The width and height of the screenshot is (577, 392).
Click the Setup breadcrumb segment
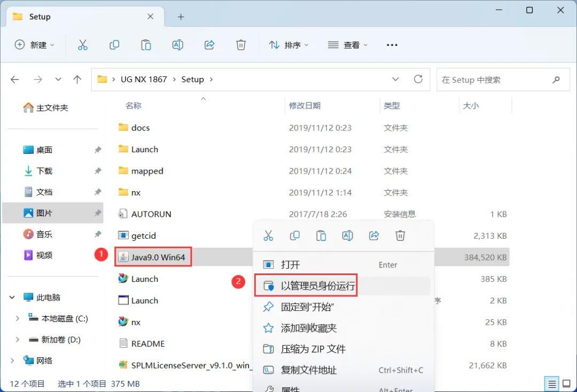pyautogui.click(x=192, y=80)
